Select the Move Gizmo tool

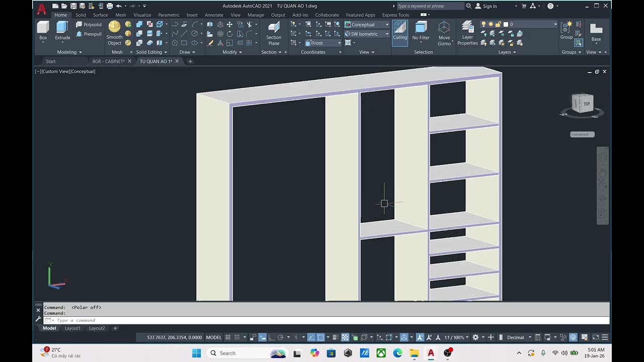tap(444, 33)
